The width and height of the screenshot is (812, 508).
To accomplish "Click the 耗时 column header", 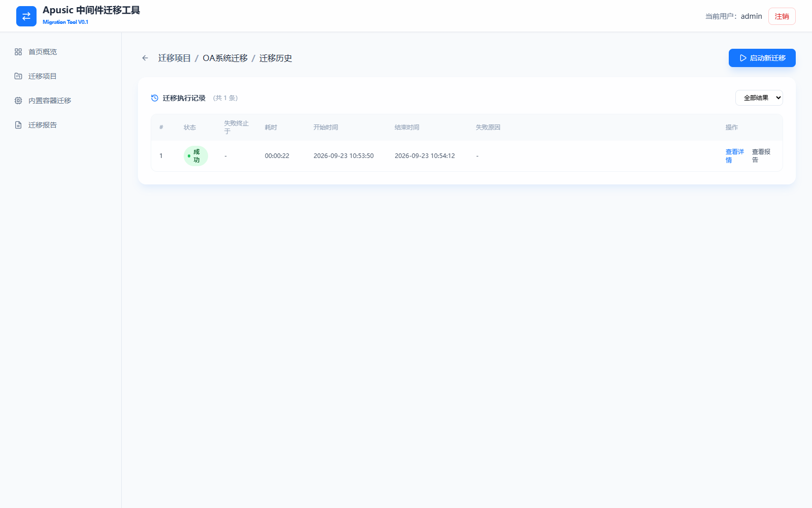I will [270, 128].
